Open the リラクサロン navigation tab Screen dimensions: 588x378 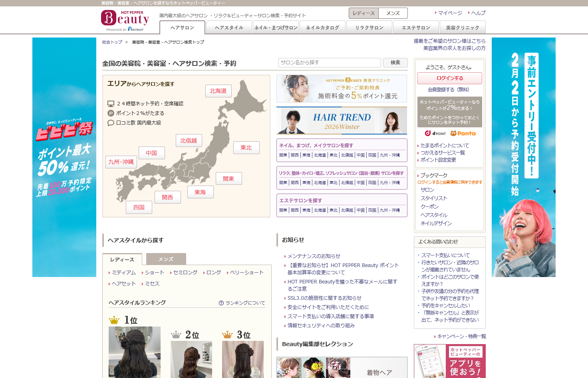pos(369,28)
